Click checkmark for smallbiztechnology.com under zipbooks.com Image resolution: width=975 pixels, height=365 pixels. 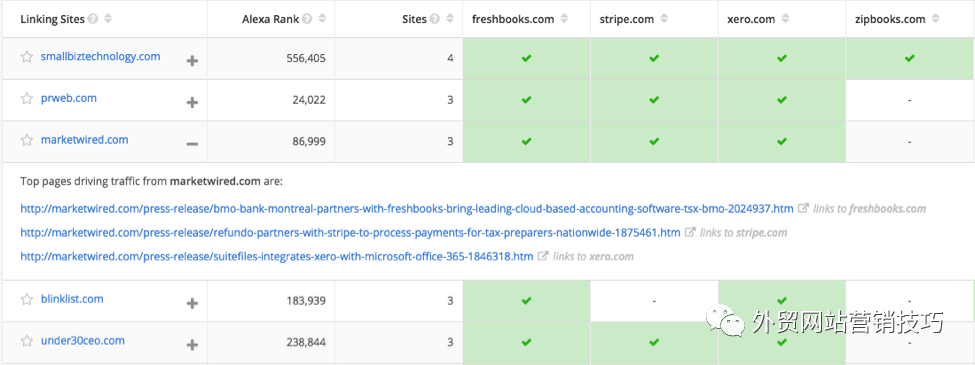909,58
